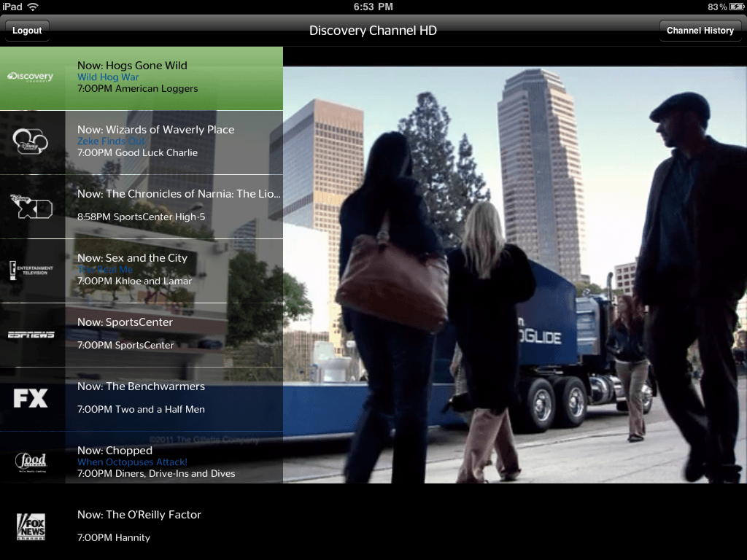Tap the Wild Hog War episode link
This screenshot has height=560, width=747.
(108, 77)
